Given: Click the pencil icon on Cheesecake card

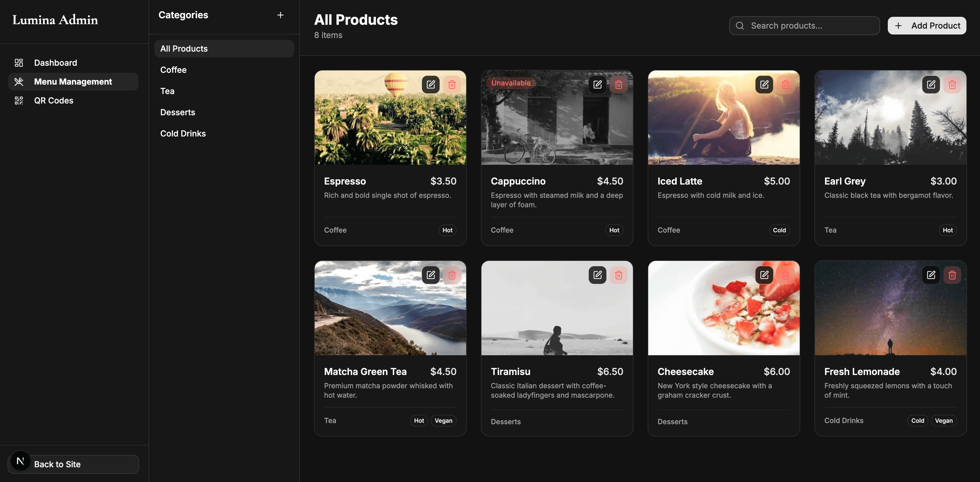Looking at the screenshot, I should [764, 275].
